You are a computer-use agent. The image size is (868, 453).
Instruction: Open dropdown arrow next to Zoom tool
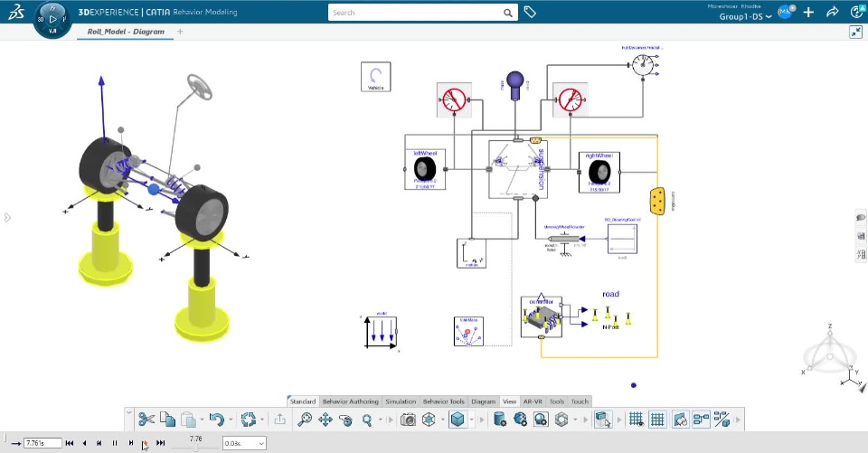pyautogui.click(x=381, y=420)
